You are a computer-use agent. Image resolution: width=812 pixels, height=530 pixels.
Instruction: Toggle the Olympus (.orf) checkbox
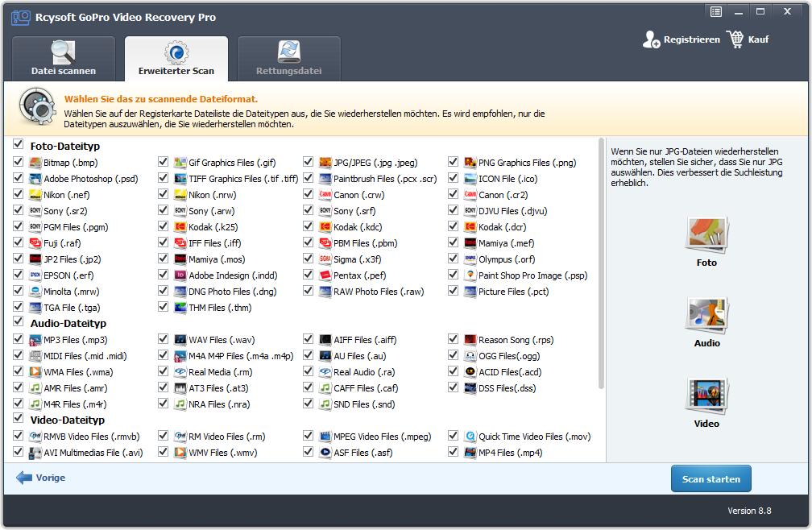pos(453,258)
